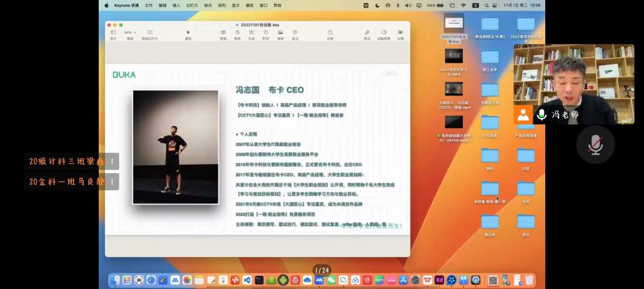Add a comment with the Comment icon
This screenshot has width=644, height=289.
tap(294, 33)
